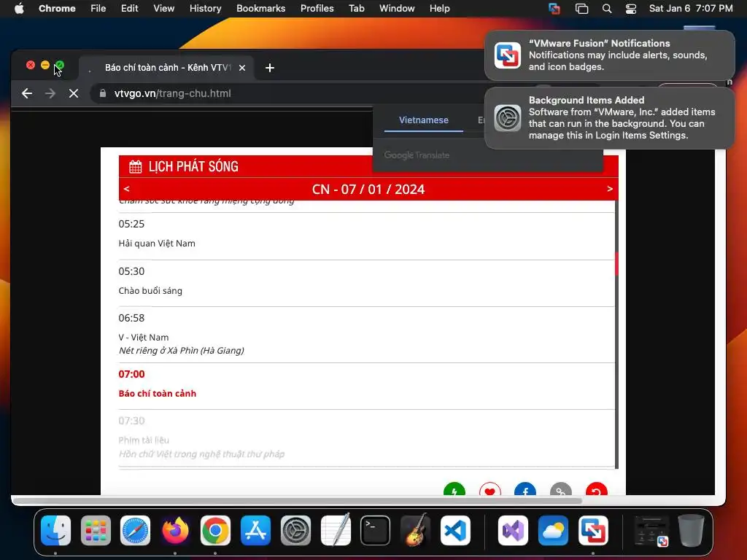Click the date and time in menu bar
The image size is (747, 560).
(691, 8)
